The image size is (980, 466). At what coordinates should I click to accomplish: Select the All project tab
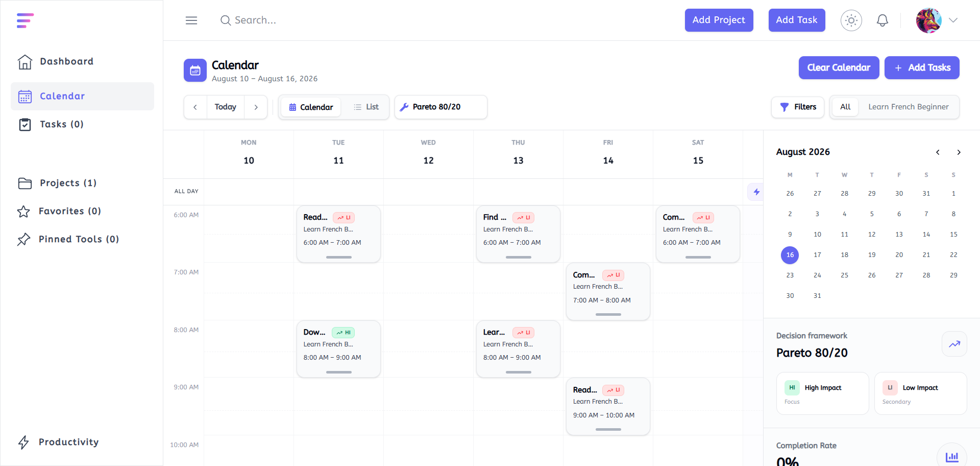click(845, 107)
